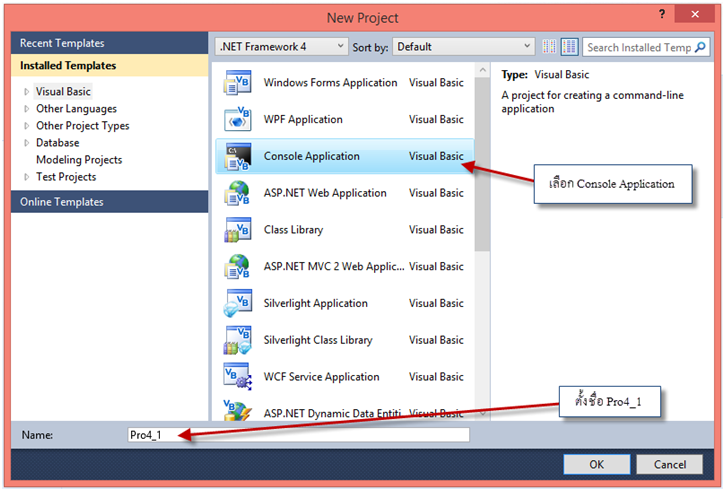Expand the Test Projects tree node
The width and height of the screenshot is (726, 491).
click(26, 177)
